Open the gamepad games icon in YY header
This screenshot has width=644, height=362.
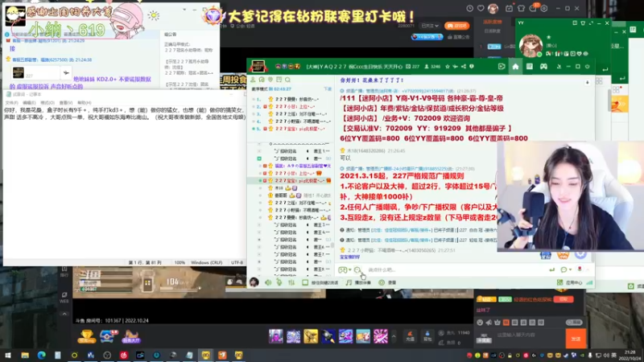[x=543, y=67]
